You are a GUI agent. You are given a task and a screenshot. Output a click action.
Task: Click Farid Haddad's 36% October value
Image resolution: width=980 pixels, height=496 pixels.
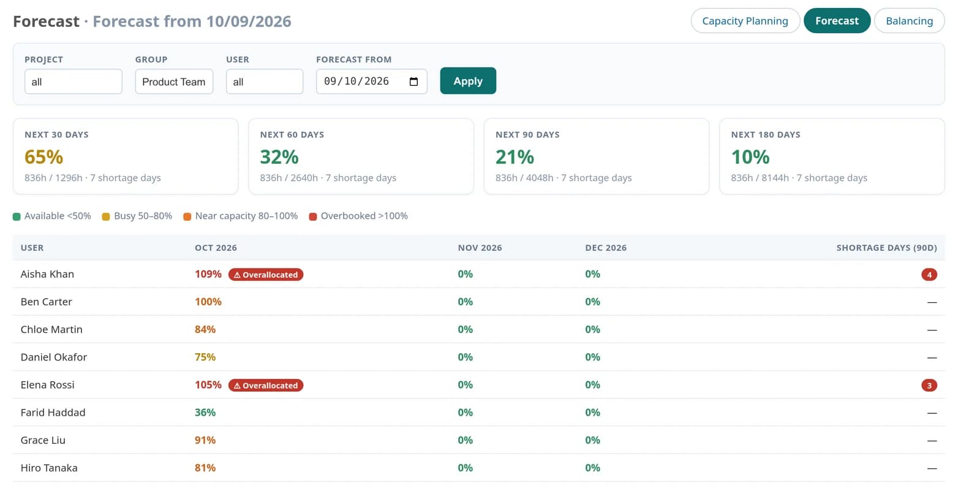coord(205,413)
